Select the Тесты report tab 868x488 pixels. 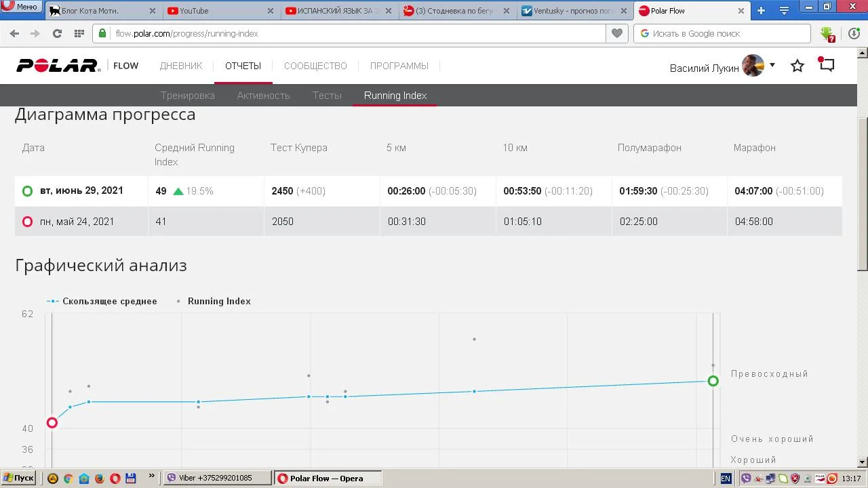[327, 96]
